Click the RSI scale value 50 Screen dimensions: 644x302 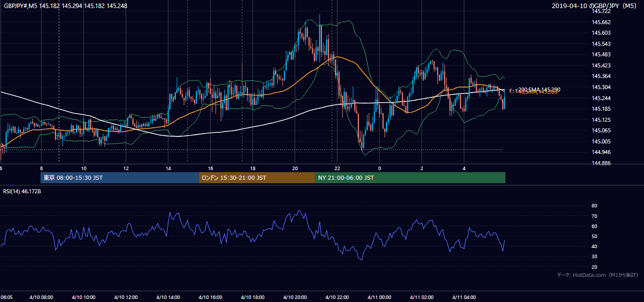pyautogui.click(x=595, y=236)
